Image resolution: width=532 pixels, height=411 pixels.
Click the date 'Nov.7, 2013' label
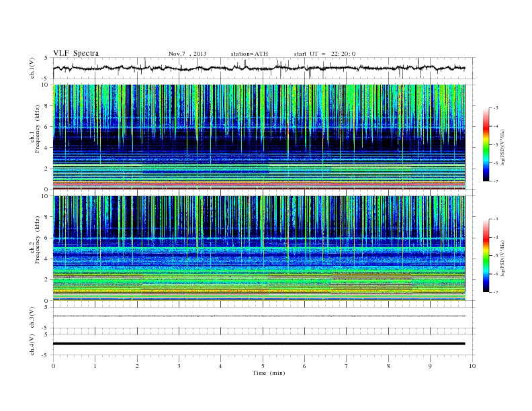coord(187,54)
